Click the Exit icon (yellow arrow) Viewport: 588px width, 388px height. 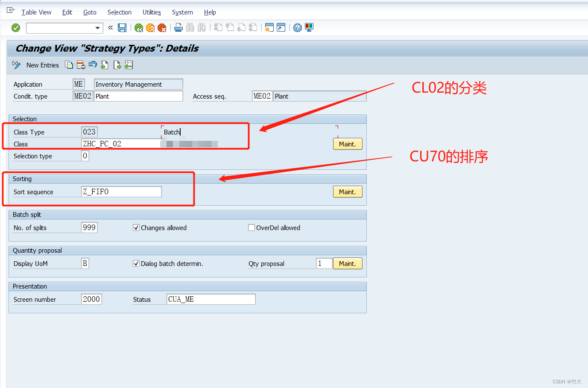coord(149,27)
